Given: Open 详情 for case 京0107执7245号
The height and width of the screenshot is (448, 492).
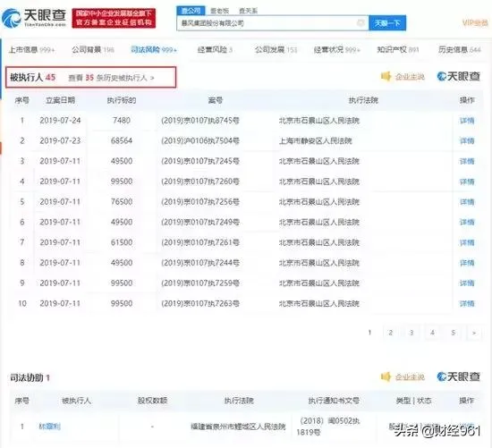Looking at the screenshot, I should (x=467, y=161).
